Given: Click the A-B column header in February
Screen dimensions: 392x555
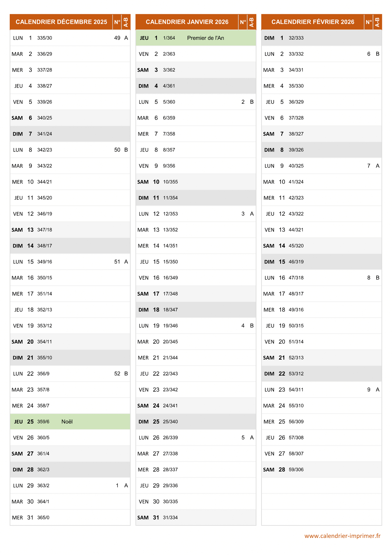Looking at the screenshot, I should (x=377, y=22).
